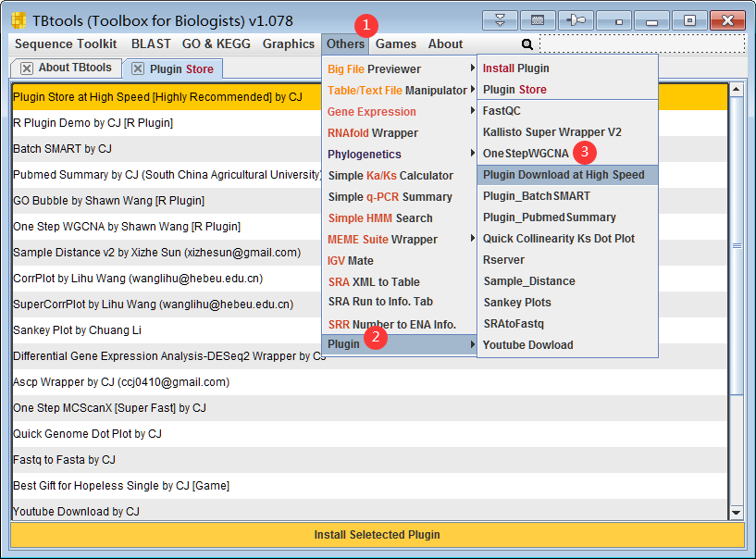Expand the Phylogenetics submenu
The width and height of the screenshot is (756, 559).
click(399, 154)
